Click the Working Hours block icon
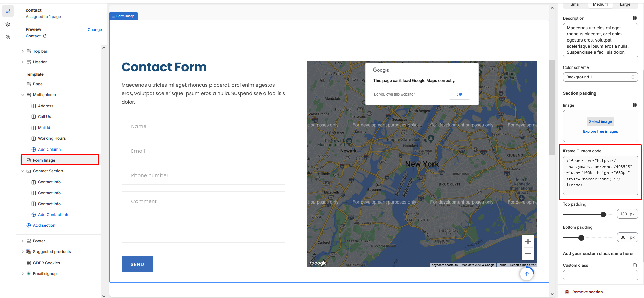Screen dimensions: 644x298 34,138
